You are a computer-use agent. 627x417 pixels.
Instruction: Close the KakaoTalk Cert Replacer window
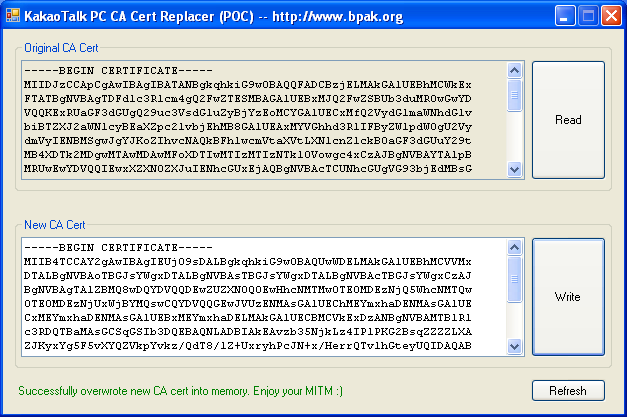point(610,15)
